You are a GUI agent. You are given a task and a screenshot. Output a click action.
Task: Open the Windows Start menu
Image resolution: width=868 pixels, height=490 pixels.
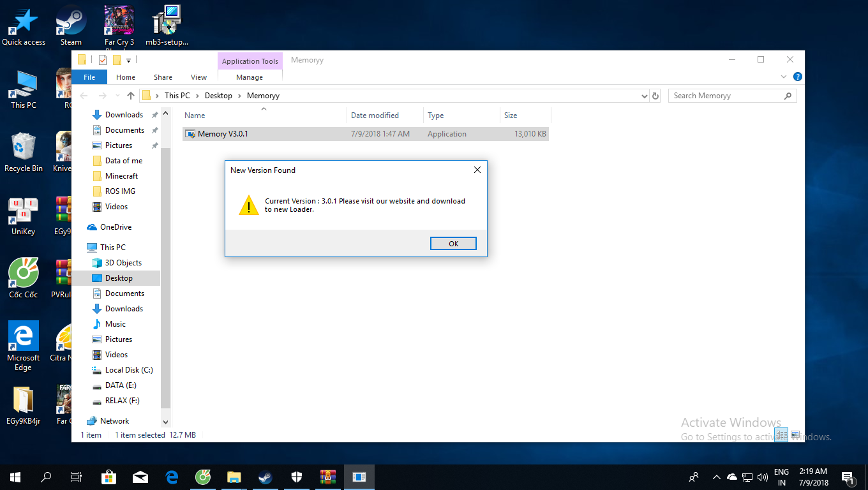[15, 477]
